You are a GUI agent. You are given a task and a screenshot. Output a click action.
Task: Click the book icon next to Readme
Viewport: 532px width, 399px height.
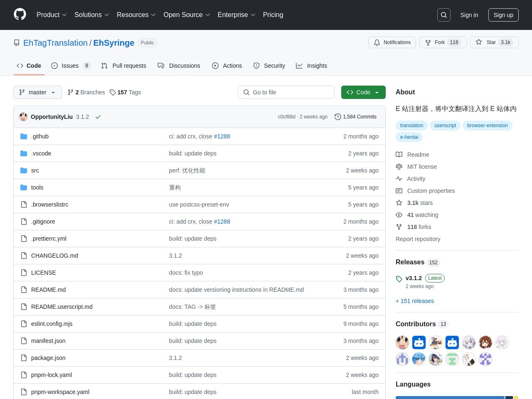(x=399, y=155)
